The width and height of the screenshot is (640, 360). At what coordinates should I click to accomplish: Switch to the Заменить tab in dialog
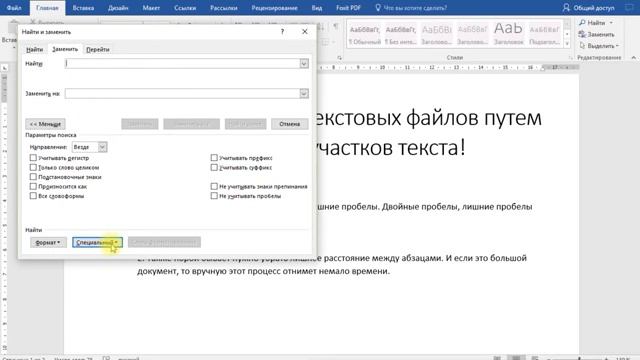tap(65, 49)
